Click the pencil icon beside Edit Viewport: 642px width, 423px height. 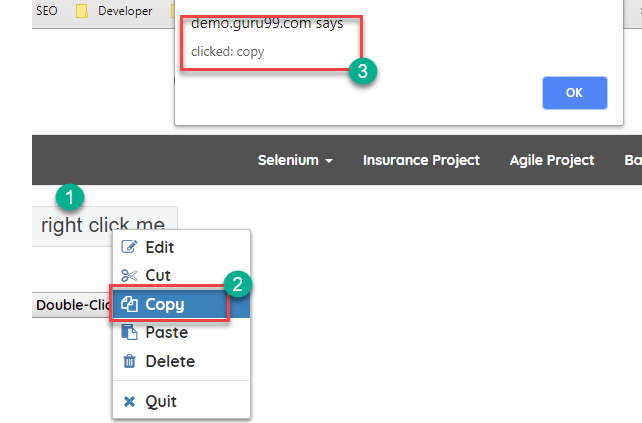128,247
